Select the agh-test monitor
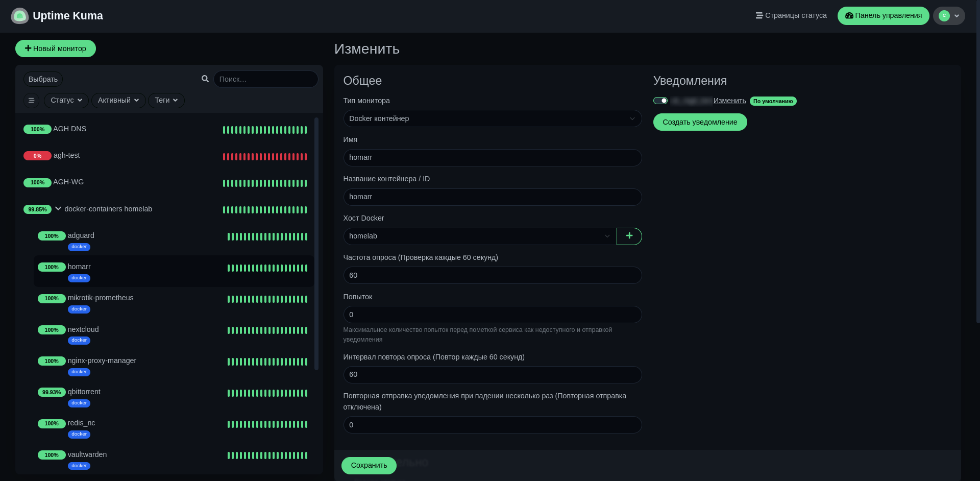 (166, 156)
